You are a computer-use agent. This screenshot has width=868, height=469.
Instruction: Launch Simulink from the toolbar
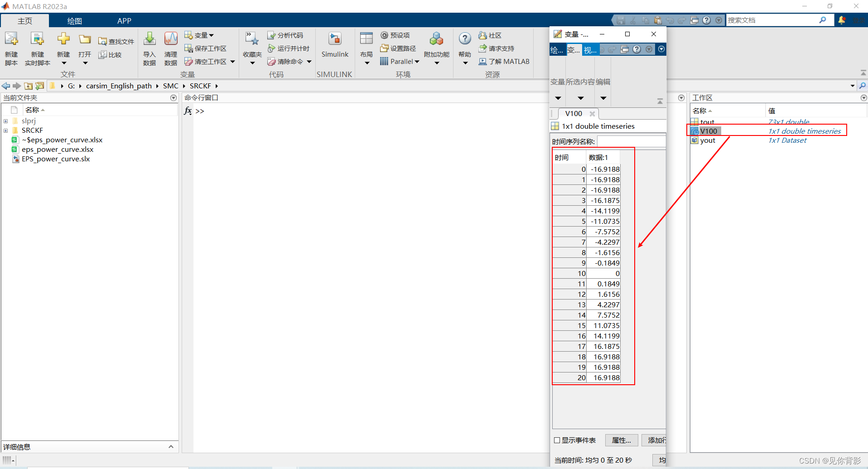point(335,44)
